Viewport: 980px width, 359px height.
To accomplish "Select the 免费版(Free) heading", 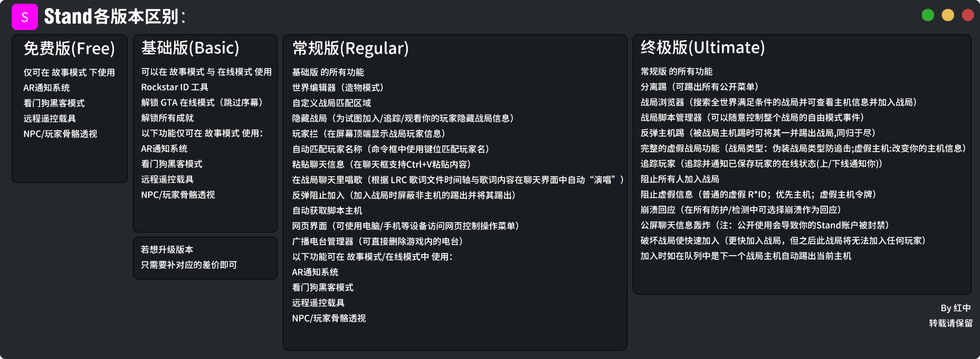I will (69, 48).
